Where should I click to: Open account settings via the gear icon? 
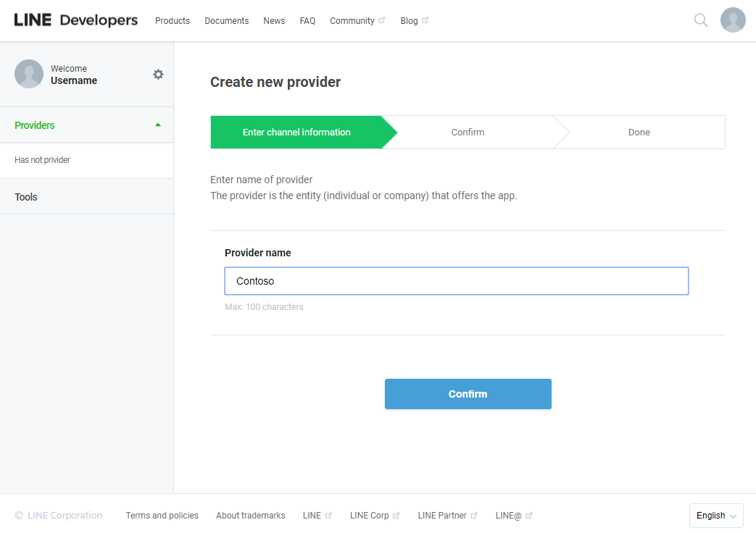point(158,74)
